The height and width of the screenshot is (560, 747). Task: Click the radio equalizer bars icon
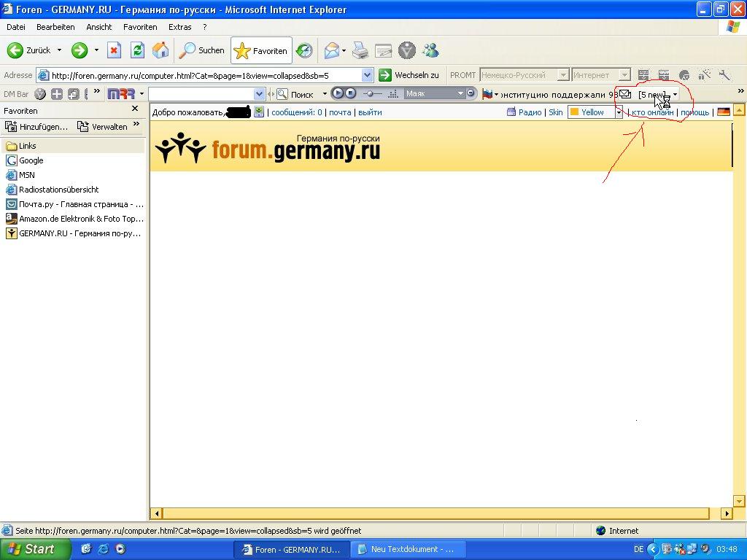(393, 94)
